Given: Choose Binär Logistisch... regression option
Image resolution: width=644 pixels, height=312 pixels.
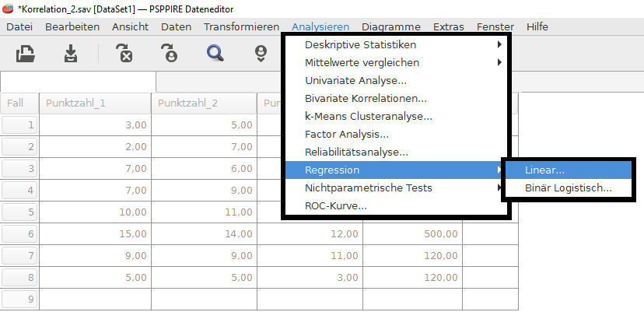Looking at the screenshot, I should 568,188.
